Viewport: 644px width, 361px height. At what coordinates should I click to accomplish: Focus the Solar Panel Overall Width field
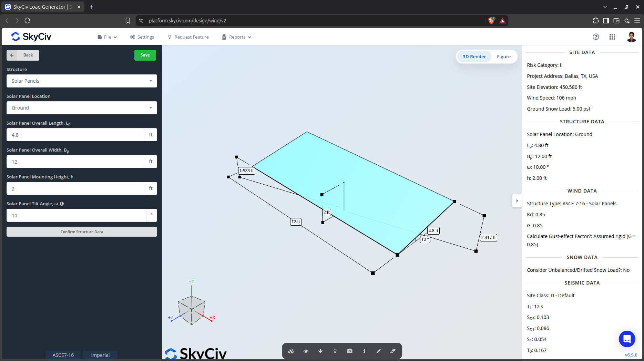point(76,162)
